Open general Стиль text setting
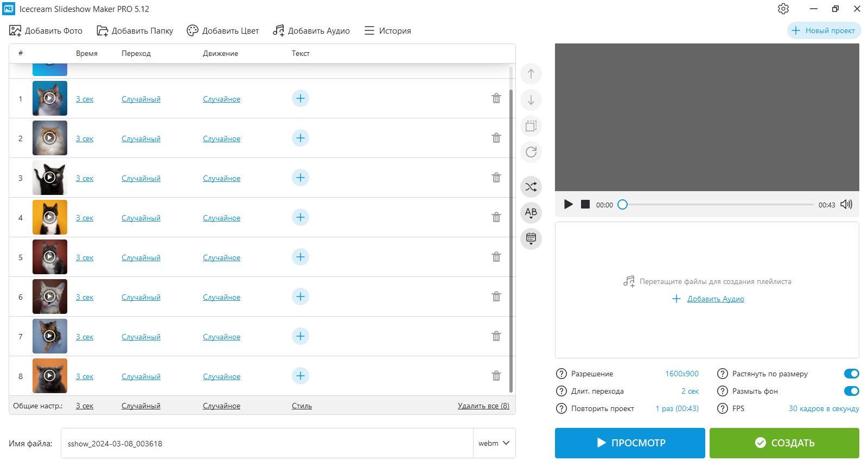Viewport: 868px width, 467px height. point(302,406)
